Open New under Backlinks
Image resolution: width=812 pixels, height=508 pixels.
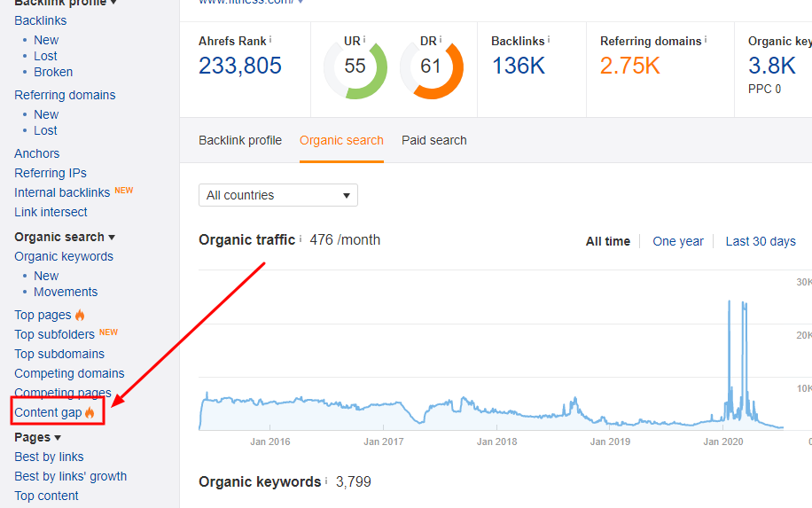click(x=46, y=40)
